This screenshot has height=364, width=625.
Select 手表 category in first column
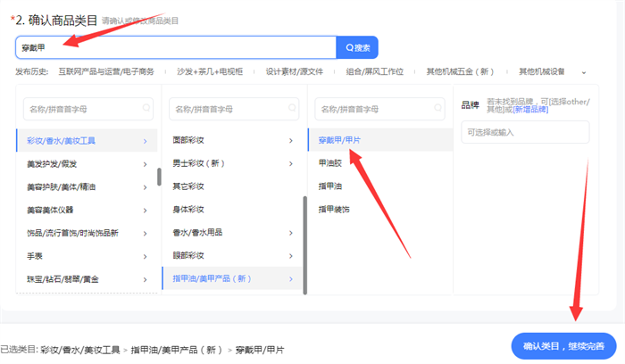[36, 256]
